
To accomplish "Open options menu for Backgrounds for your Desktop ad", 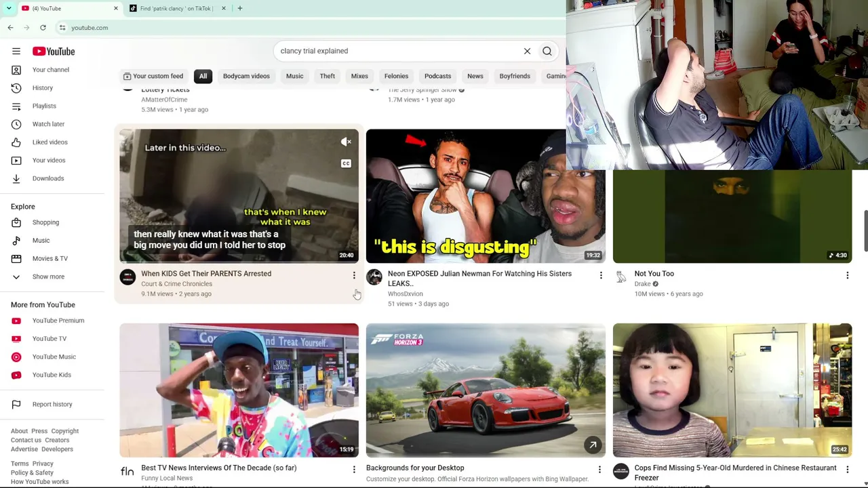I will pos(599,469).
